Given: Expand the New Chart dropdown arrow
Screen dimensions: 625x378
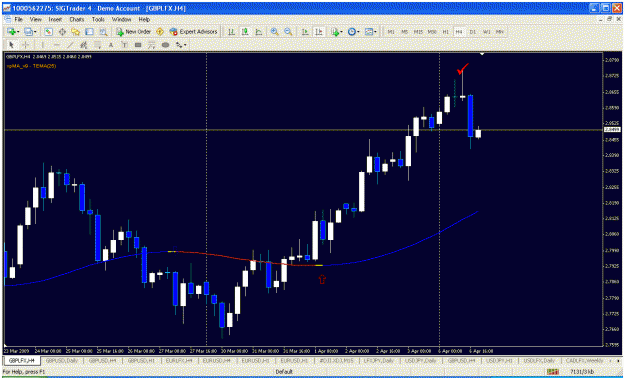Looking at the screenshot, I should tap(18, 32).
